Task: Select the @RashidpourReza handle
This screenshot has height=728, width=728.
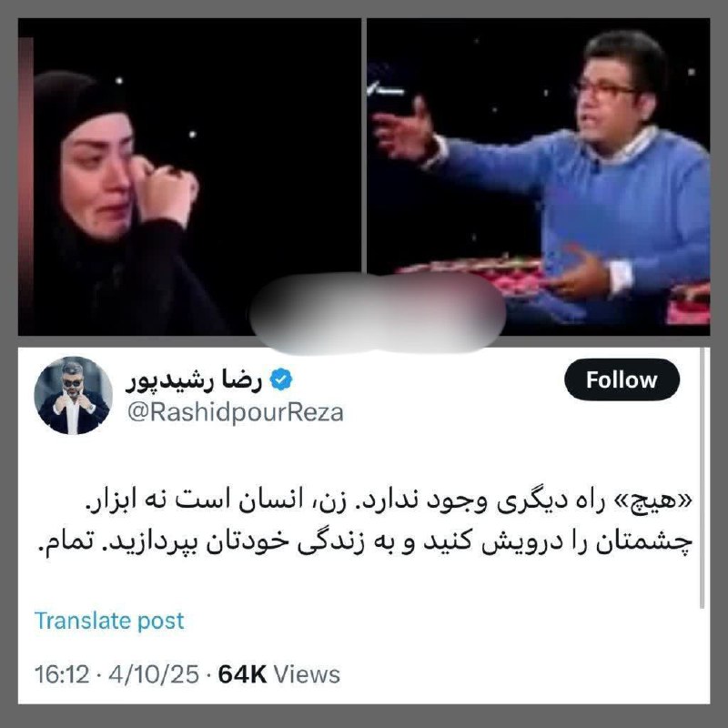Action: [x=235, y=412]
